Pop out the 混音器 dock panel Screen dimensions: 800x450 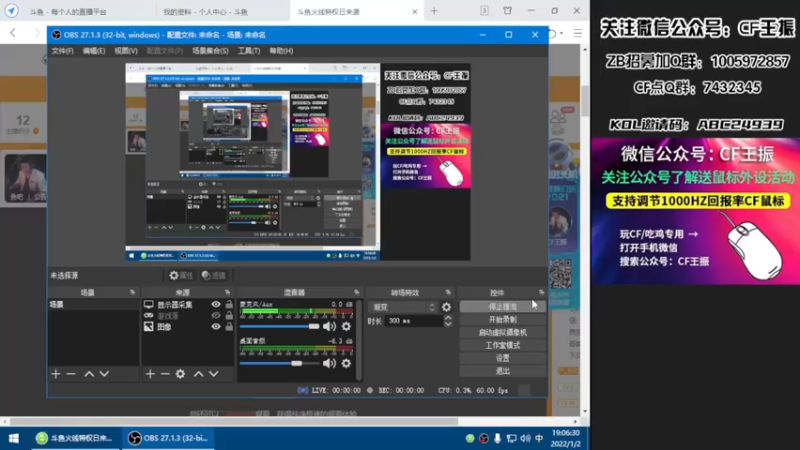click(x=357, y=292)
